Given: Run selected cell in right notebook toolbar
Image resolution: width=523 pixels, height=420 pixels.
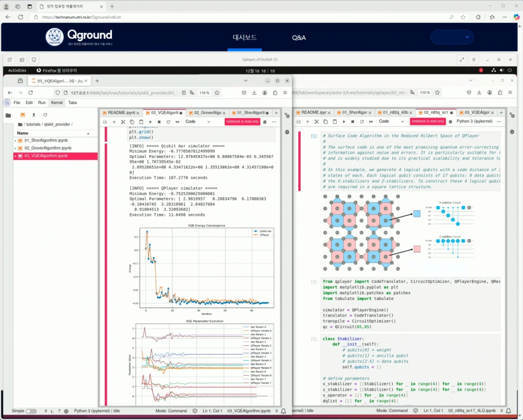Looking at the screenshot, I should coord(344,121).
